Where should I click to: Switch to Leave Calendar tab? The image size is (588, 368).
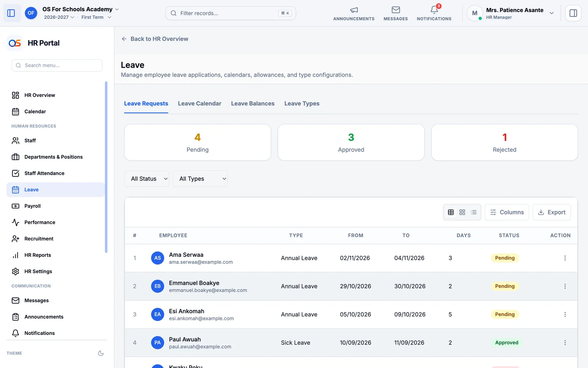pyautogui.click(x=200, y=104)
